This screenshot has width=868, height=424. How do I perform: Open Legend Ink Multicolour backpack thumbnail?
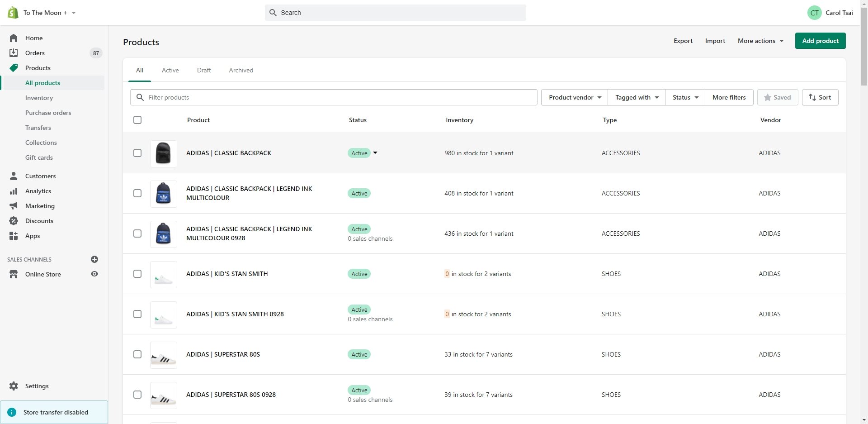[163, 193]
